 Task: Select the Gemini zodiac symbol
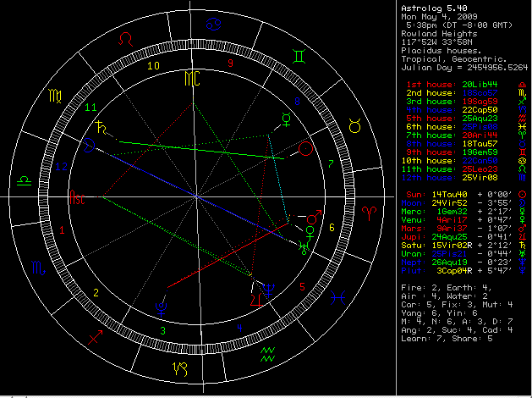click(x=301, y=57)
